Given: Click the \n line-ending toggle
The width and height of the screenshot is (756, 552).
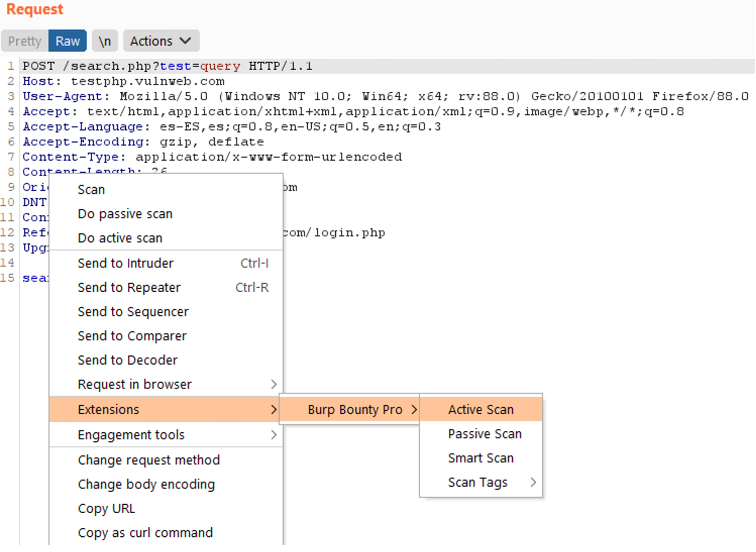Looking at the screenshot, I should click(105, 41).
